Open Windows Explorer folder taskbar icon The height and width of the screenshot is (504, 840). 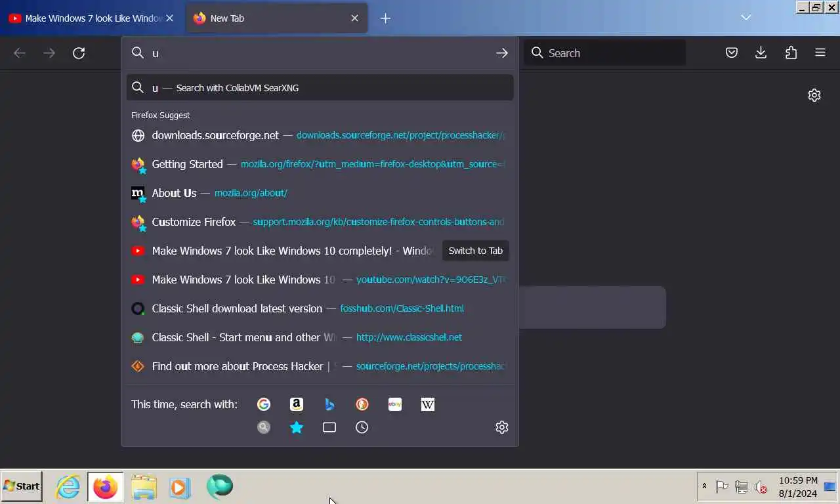(x=144, y=487)
